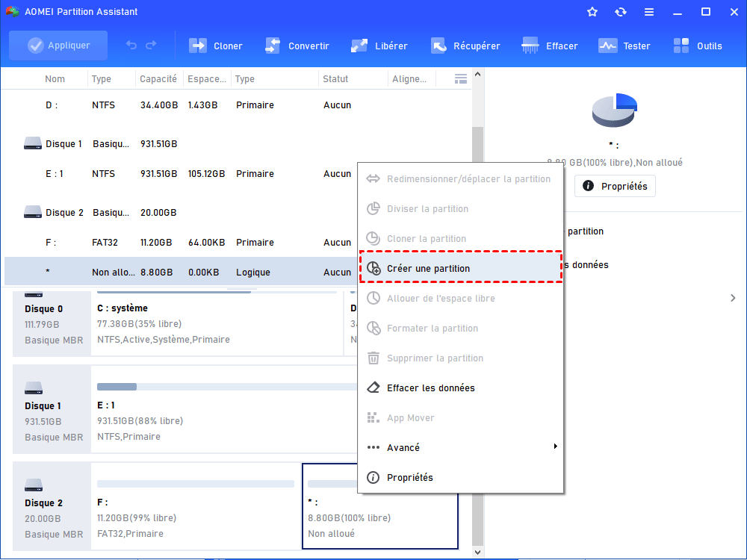Image resolution: width=747 pixels, height=560 pixels.
Task: Click the Propriétés button in right panel
Action: pyautogui.click(x=615, y=186)
